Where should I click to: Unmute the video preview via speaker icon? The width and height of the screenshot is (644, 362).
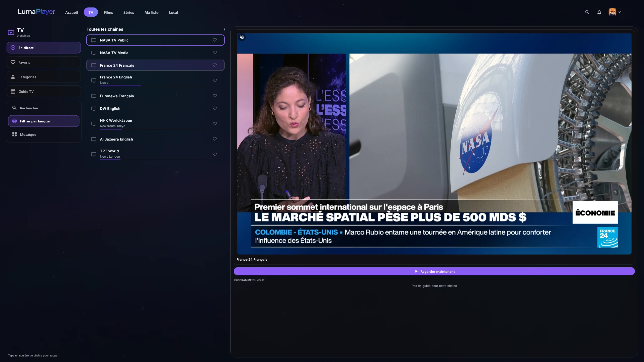[x=242, y=37]
